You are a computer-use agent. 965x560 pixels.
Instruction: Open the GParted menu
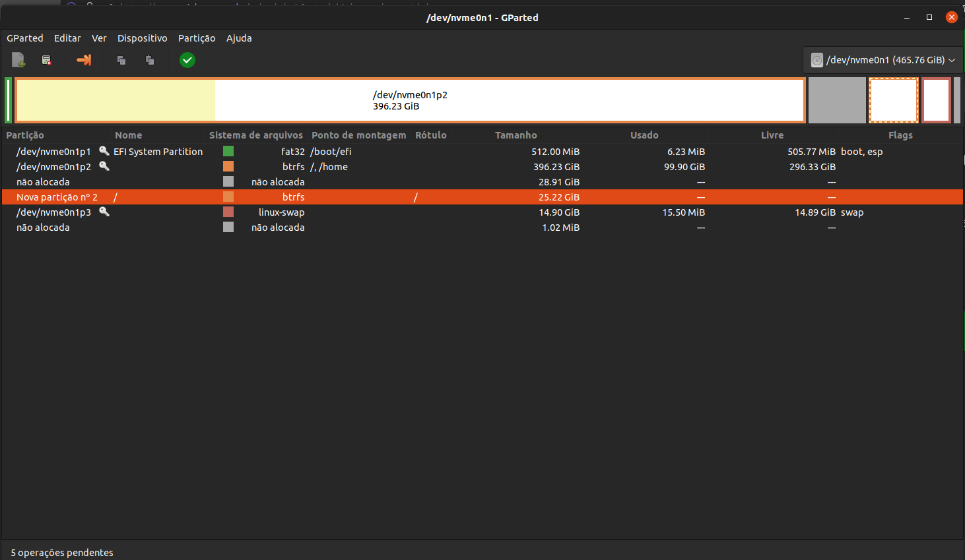coord(25,38)
